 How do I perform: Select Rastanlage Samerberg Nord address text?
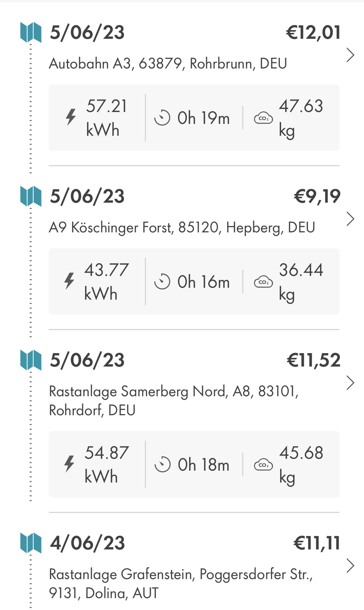pos(173,400)
